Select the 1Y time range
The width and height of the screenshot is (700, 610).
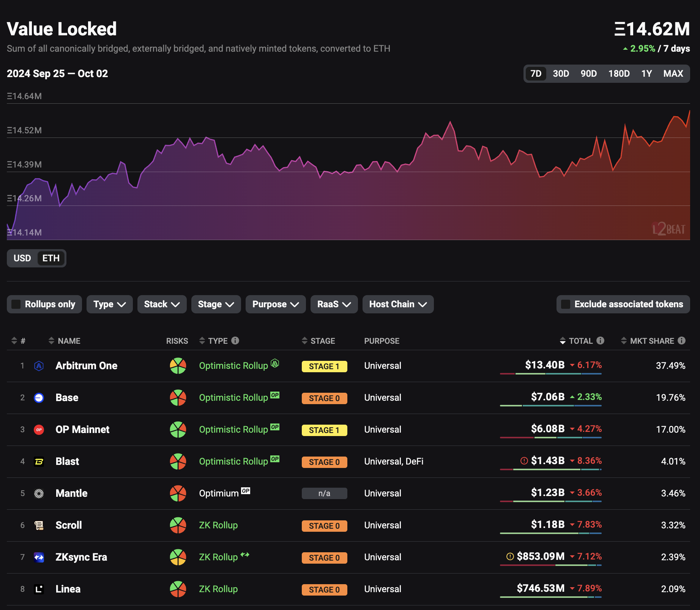point(646,74)
